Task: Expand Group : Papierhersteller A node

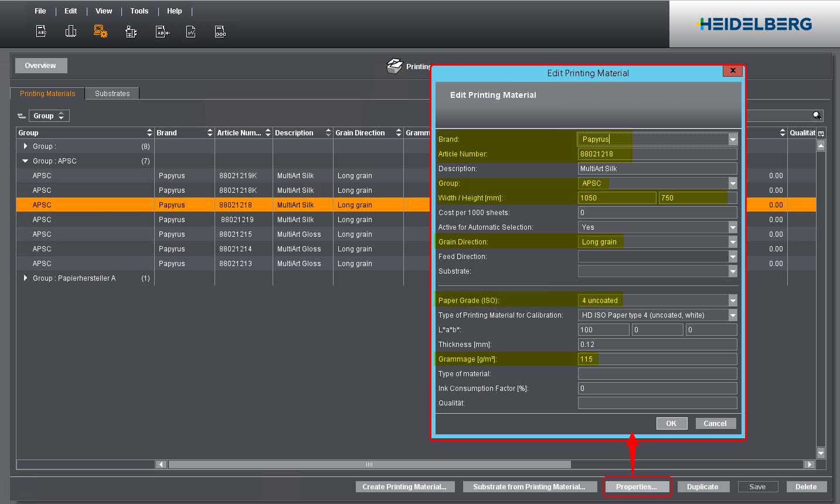Action: (25, 278)
